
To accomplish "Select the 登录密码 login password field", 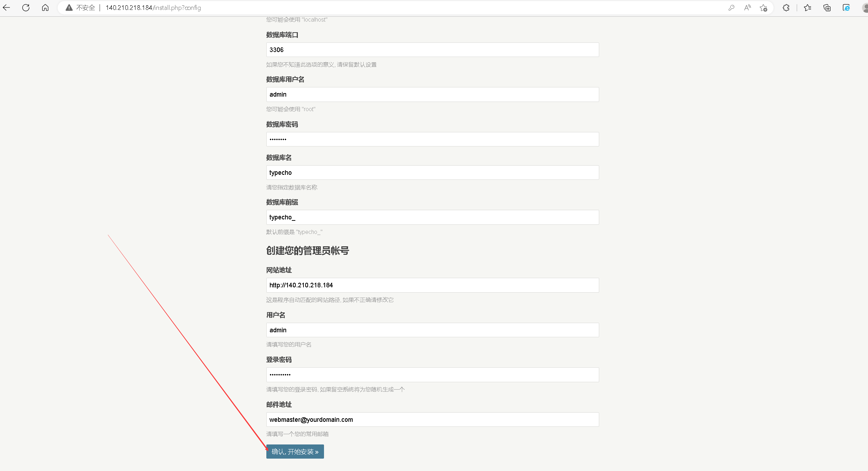I will point(432,375).
